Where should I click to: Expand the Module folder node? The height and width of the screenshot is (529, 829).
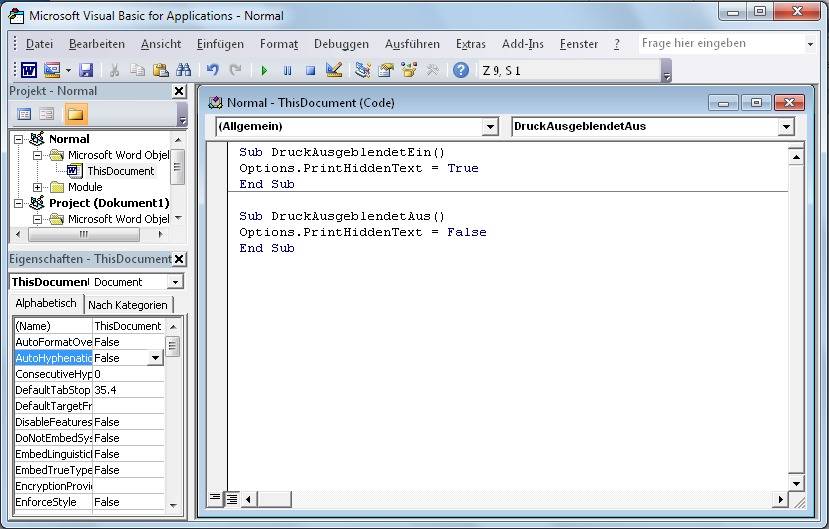38,187
